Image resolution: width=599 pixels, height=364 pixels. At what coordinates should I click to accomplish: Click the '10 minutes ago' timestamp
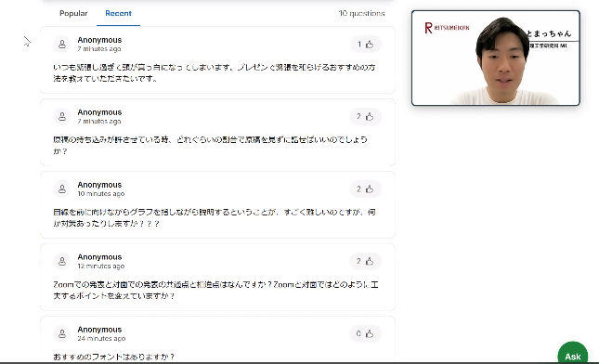click(x=101, y=194)
